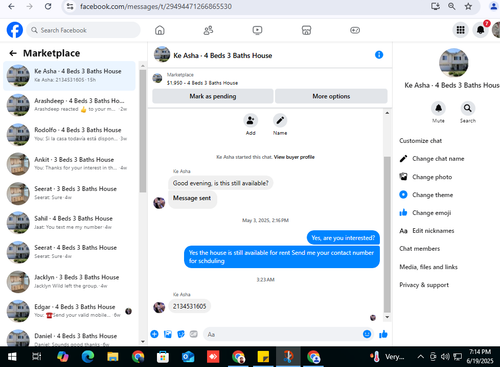The image size is (500, 367).
Task: Expand Media, files and links section
Action: [x=428, y=267]
